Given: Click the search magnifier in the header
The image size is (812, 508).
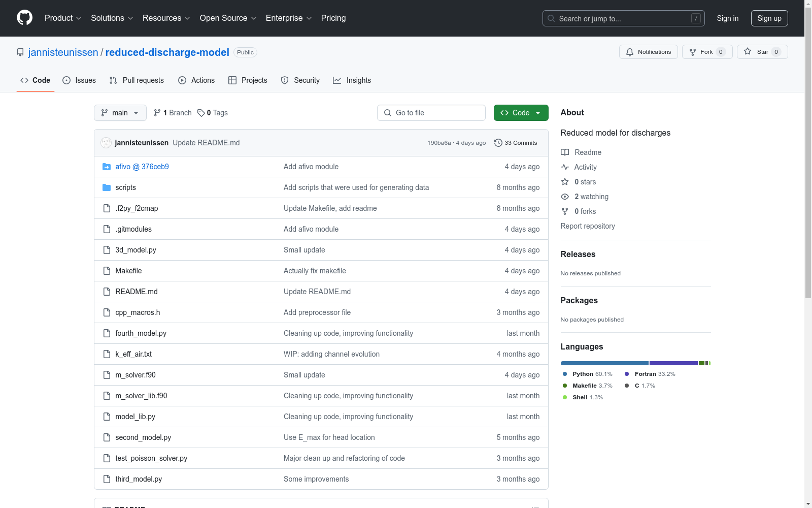Looking at the screenshot, I should [x=551, y=18].
